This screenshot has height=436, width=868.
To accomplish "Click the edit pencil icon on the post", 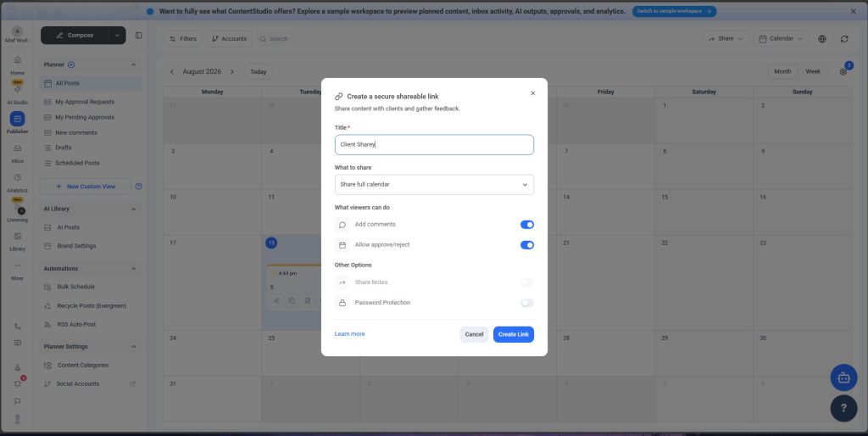I will pos(276,301).
